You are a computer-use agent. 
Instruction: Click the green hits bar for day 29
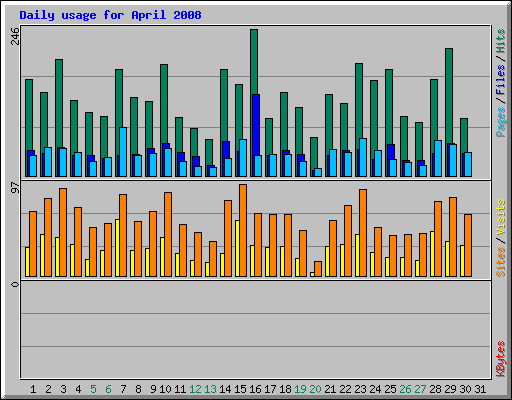[x=449, y=96]
